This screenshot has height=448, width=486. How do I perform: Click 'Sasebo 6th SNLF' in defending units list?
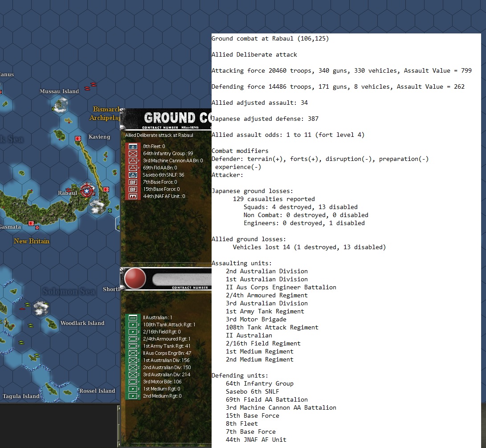tap(253, 392)
